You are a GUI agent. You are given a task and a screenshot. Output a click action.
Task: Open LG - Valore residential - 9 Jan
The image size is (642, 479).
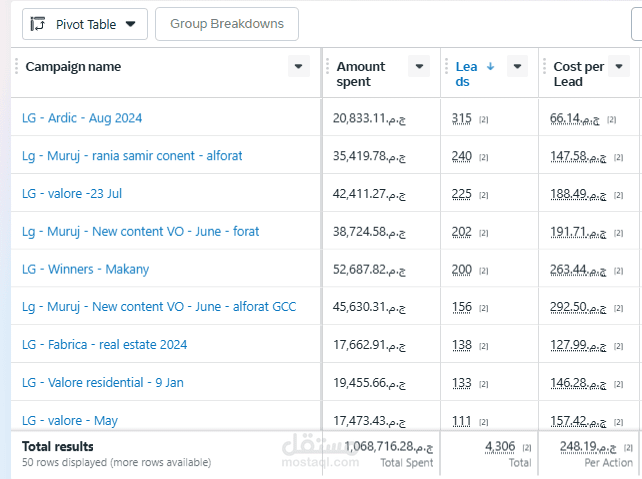[x=102, y=383]
